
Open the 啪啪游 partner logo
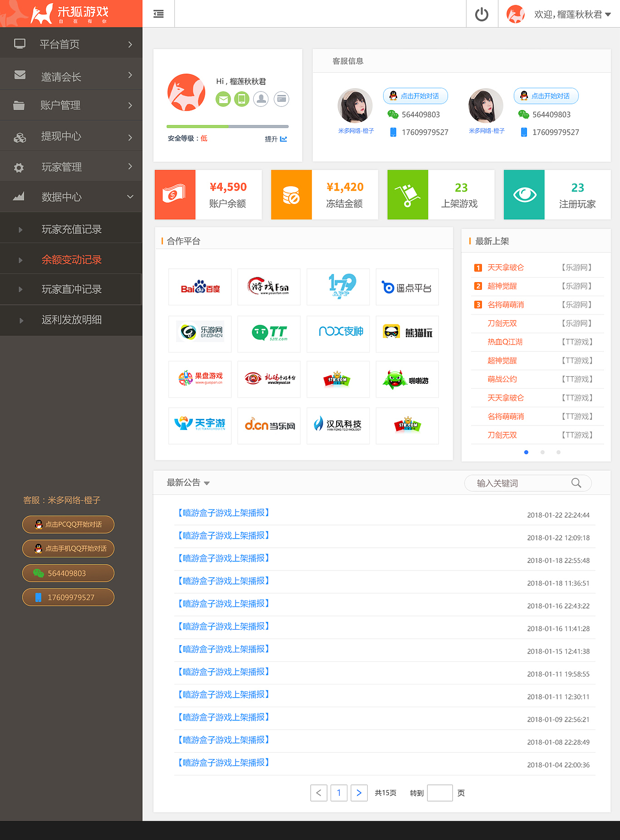pyautogui.click(x=407, y=380)
